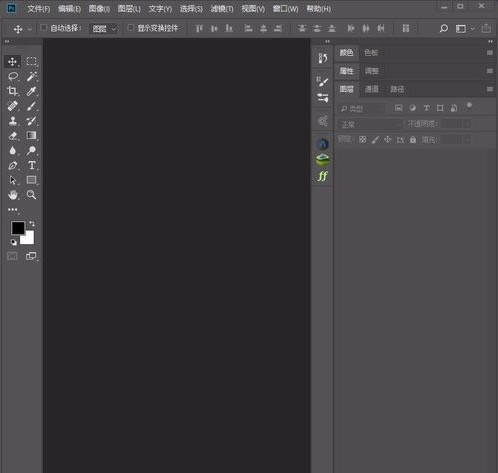This screenshot has height=473, width=498.
Task: Activate the Hand tool
Action: [x=13, y=195]
